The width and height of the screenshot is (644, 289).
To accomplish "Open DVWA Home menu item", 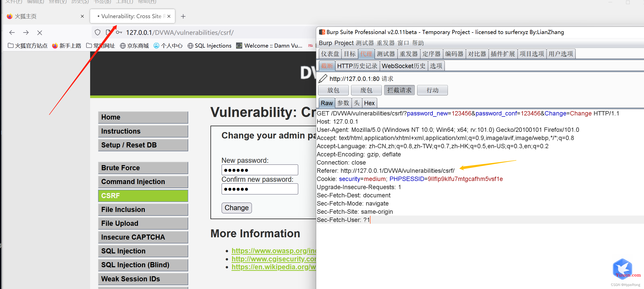I will 143,117.
